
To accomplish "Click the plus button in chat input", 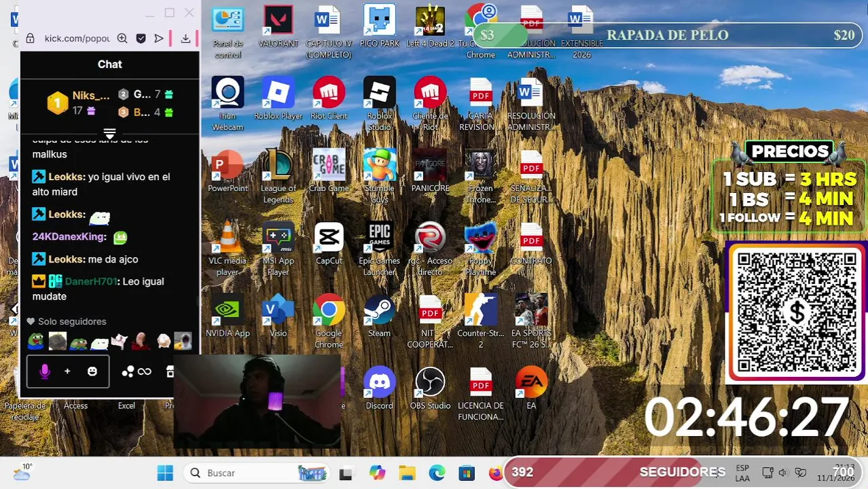I will tap(67, 372).
